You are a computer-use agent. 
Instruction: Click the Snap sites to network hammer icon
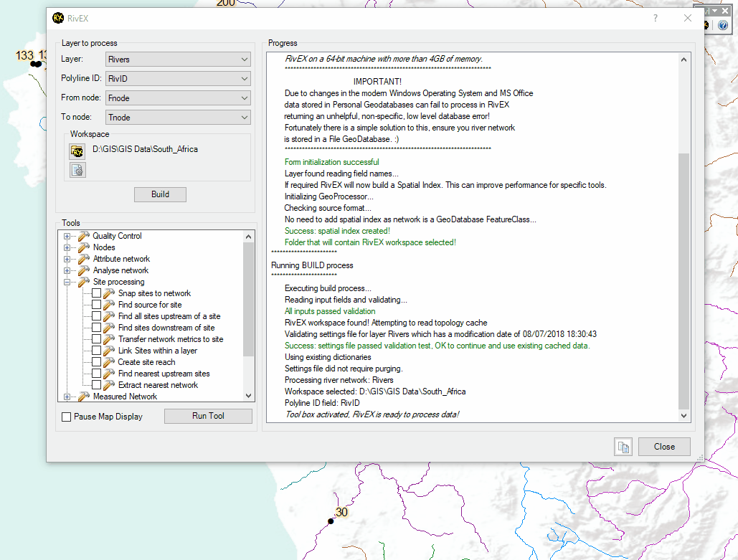click(109, 293)
